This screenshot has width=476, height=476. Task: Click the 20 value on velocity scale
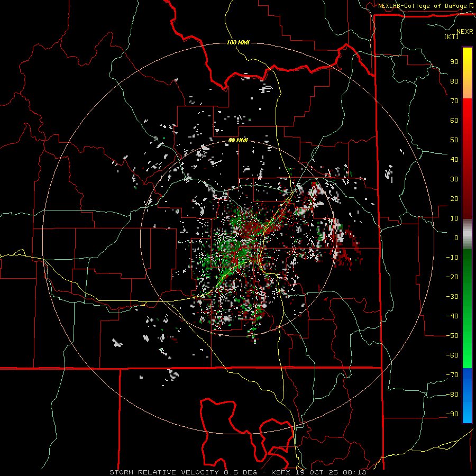tap(454, 199)
